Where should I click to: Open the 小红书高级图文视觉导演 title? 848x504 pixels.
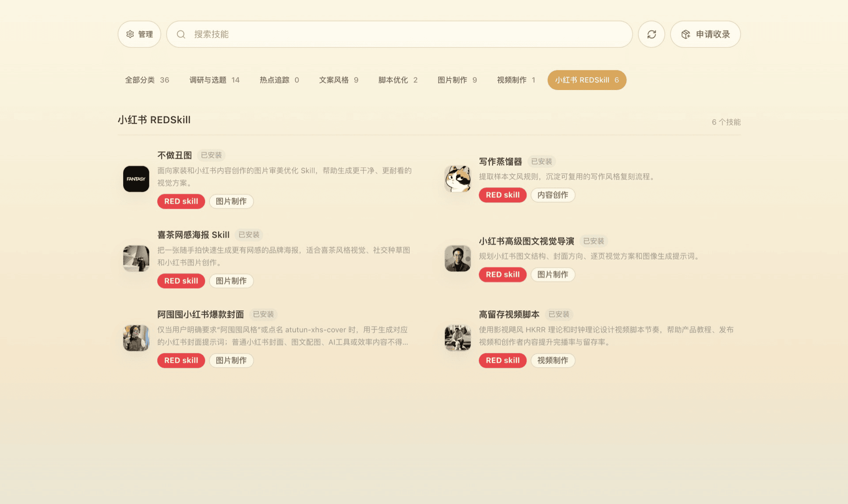(526, 241)
